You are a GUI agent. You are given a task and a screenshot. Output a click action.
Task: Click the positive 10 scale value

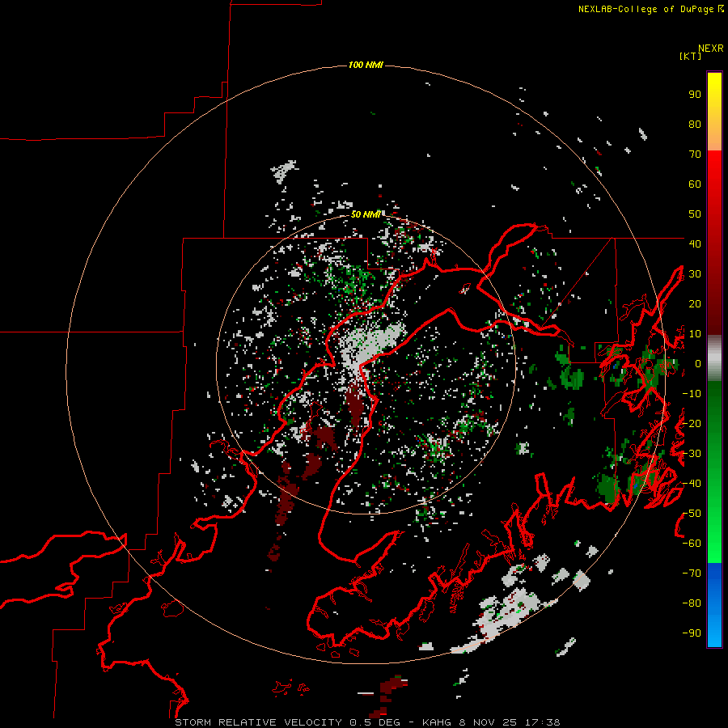click(x=695, y=334)
